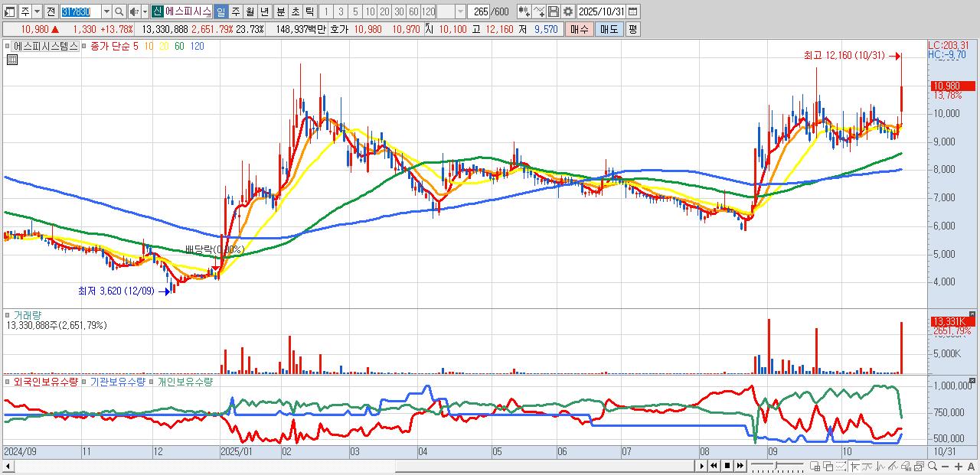
Task: Click the A text size icon
Action: (971, 466)
